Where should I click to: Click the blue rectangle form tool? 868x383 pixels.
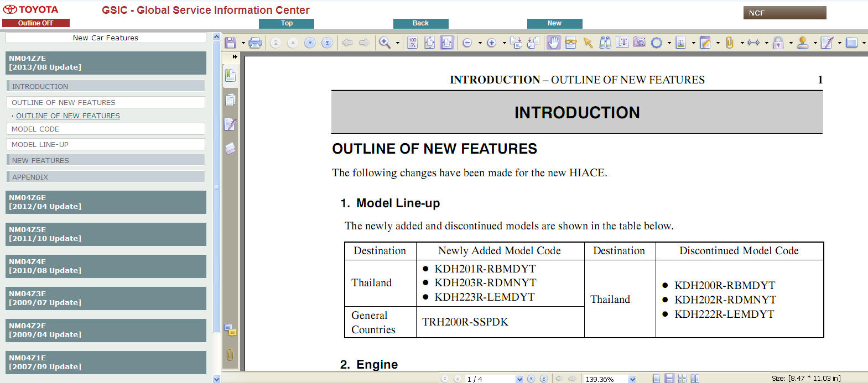click(852, 43)
